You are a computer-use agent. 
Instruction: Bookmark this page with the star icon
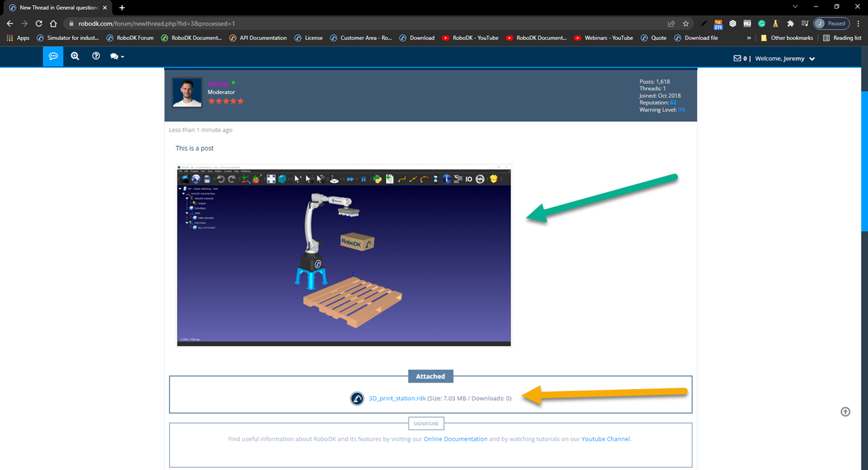click(x=686, y=23)
